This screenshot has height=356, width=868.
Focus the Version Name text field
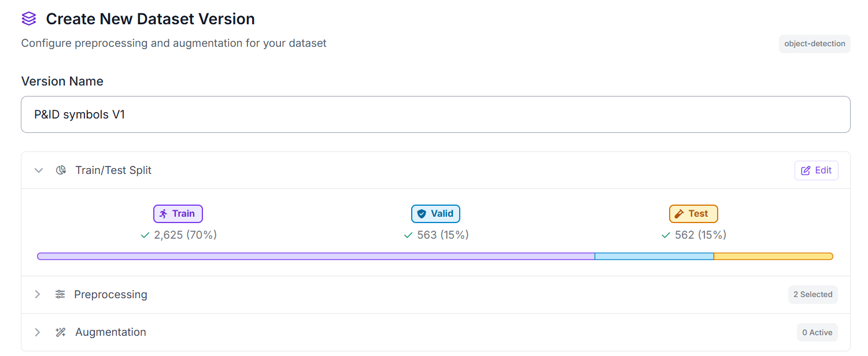pyautogui.click(x=435, y=114)
